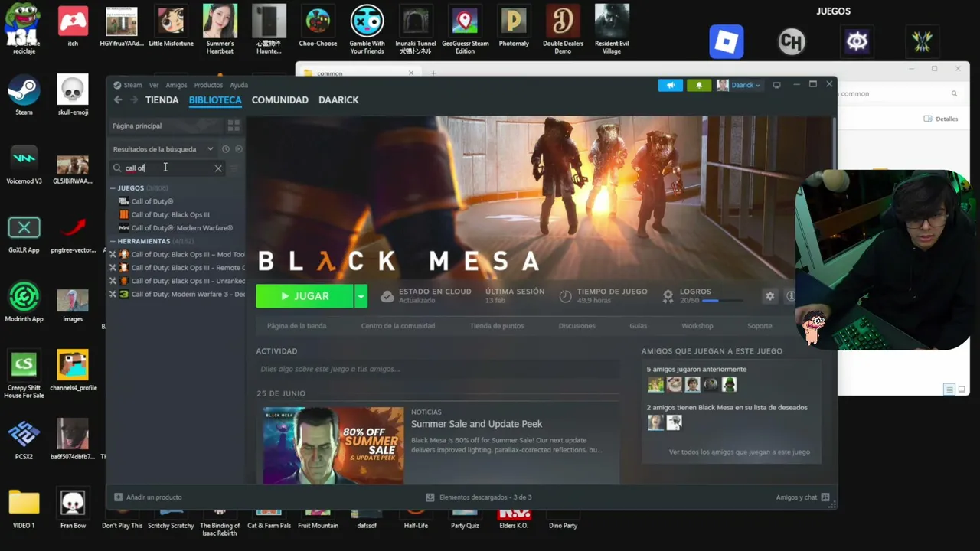Open the Workshop link
The image size is (980, 551).
(x=697, y=326)
